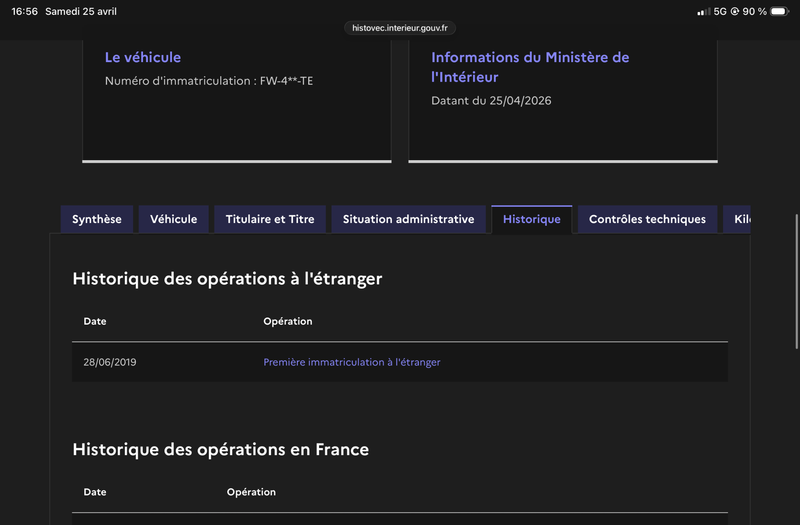Screen dimensions: 800x525
Task: Select the Titulaire et Titre tab
Action: [x=270, y=219]
